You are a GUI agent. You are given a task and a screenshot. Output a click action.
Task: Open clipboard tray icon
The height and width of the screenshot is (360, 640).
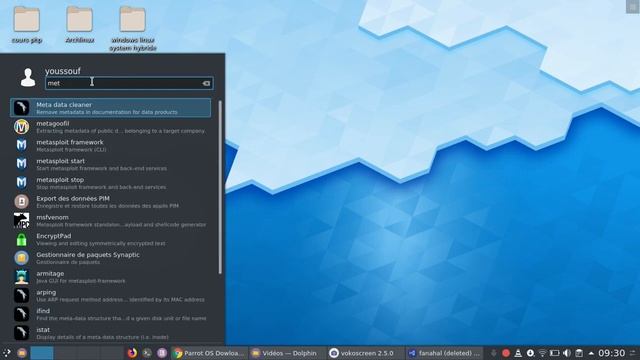click(x=579, y=353)
